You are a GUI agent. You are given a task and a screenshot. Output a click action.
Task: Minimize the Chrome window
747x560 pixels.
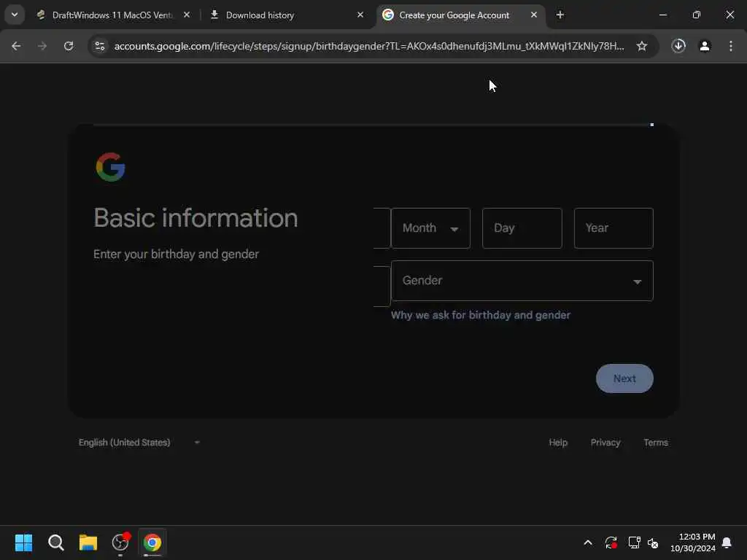(662, 15)
